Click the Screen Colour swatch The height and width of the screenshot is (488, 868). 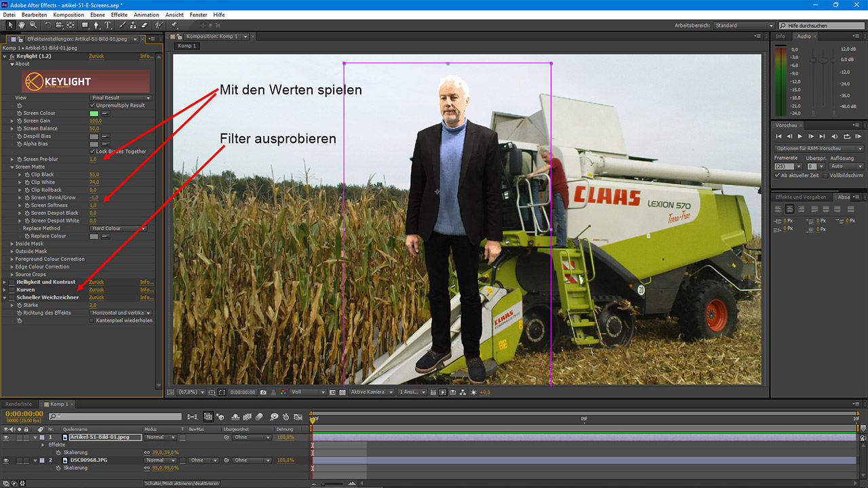[94, 113]
